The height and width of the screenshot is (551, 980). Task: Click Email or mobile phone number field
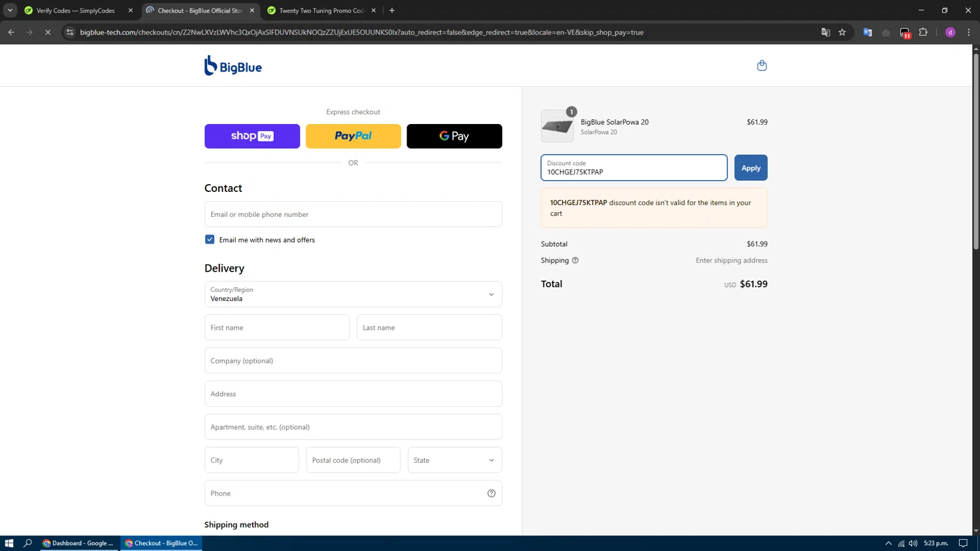click(353, 214)
